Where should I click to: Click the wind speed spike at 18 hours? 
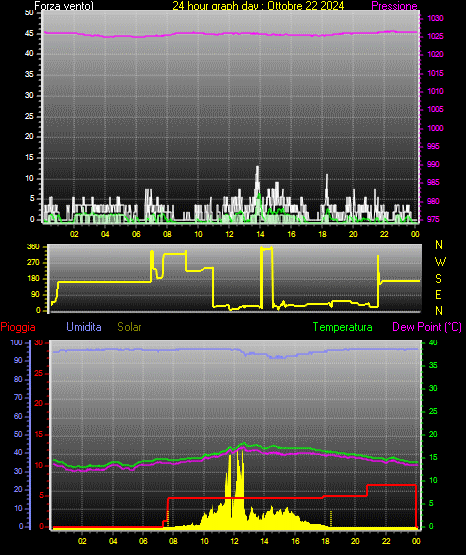[327, 179]
